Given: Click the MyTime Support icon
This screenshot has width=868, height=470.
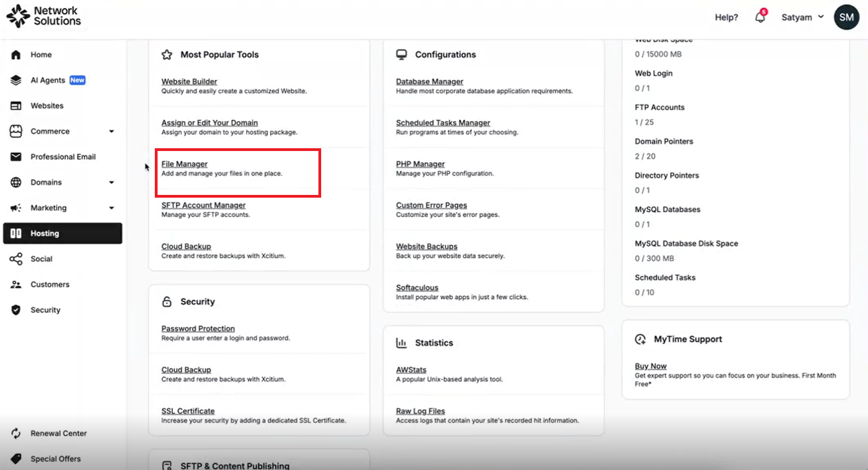Looking at the screenshot, I should [x=640, y=339].
